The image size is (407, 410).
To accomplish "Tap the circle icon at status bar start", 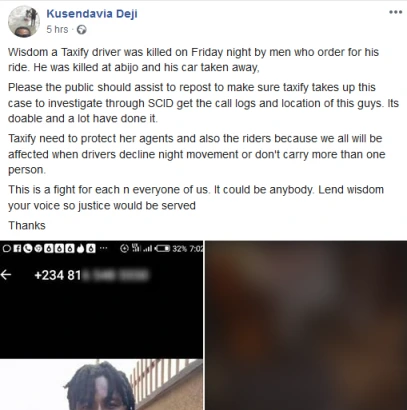I will tap(7, 248).
